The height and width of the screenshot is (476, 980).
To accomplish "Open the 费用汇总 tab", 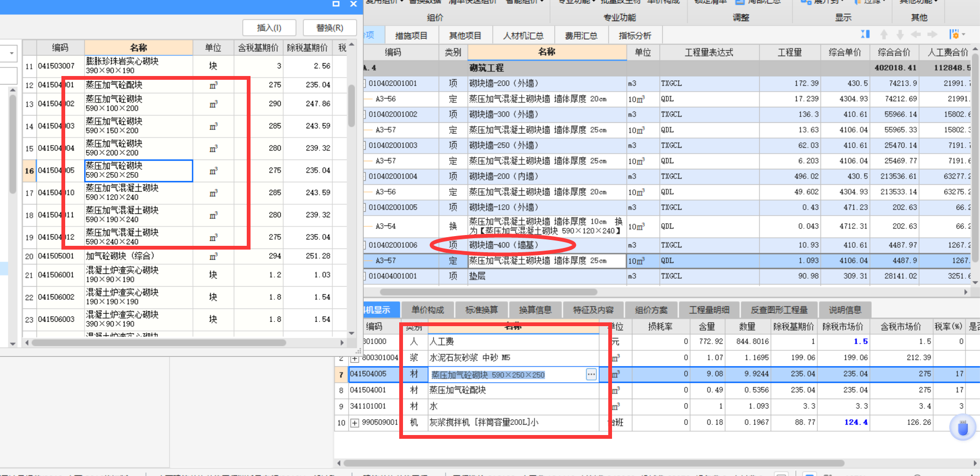I will click(581, 36).
